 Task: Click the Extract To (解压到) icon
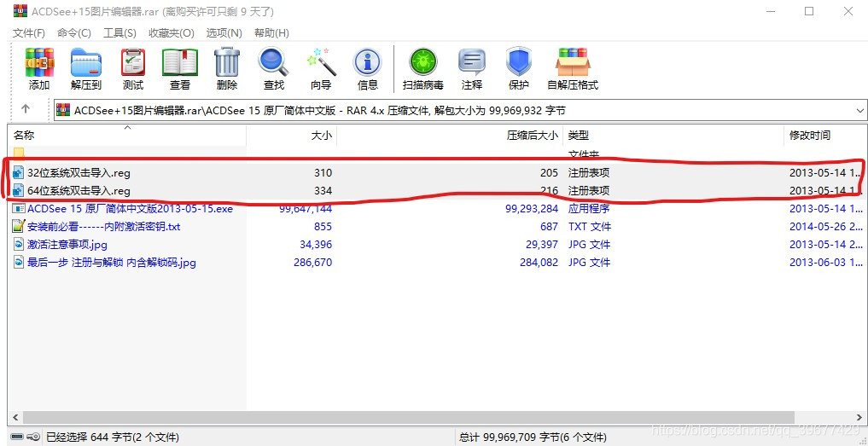pyautogui.click(x=86, y=69)
